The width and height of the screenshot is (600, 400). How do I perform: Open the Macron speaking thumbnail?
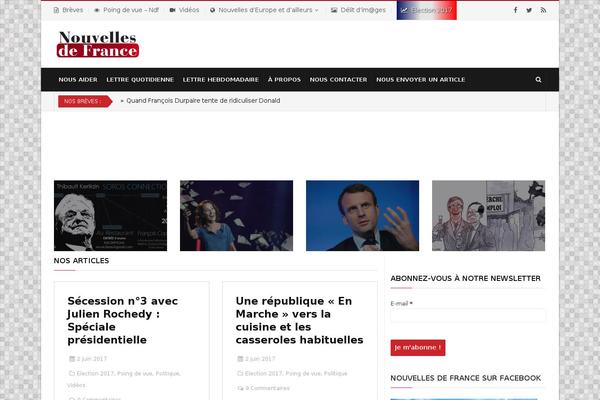[x=362, y=216]
